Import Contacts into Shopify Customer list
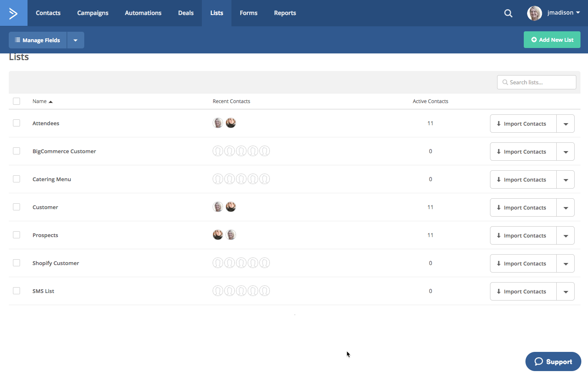588x374 pixels. pyautogui.click(x=523, y=264)
